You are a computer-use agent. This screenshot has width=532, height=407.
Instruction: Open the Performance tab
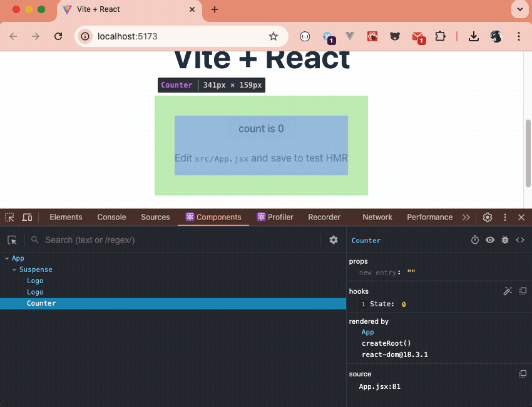coord(429,217)
